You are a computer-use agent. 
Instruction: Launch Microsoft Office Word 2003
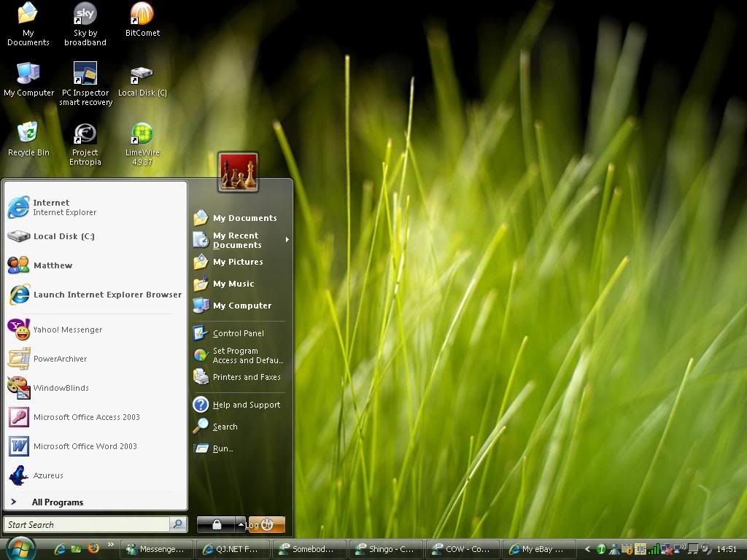pyautogui.click(x=96, y=446)
